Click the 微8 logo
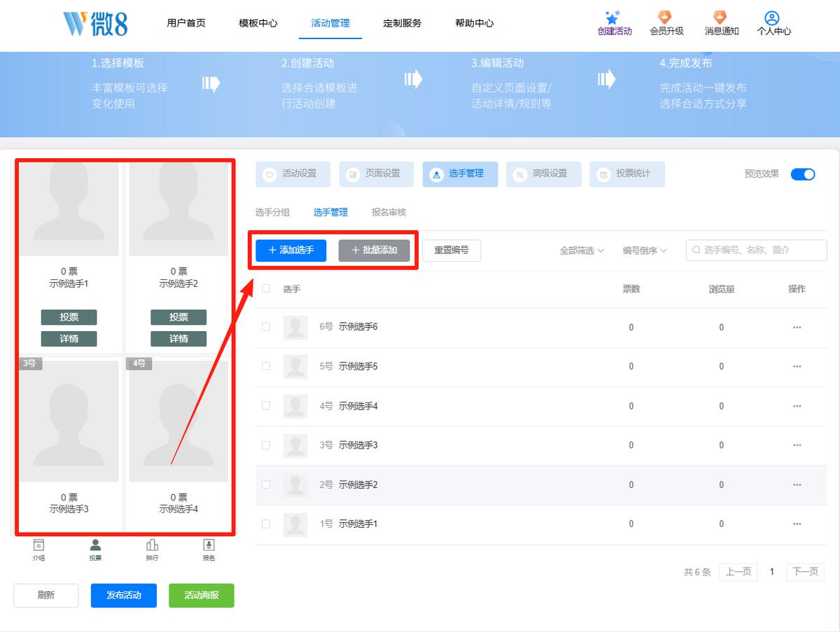This screenshot has height=632, width=840. tap(96, 23)
